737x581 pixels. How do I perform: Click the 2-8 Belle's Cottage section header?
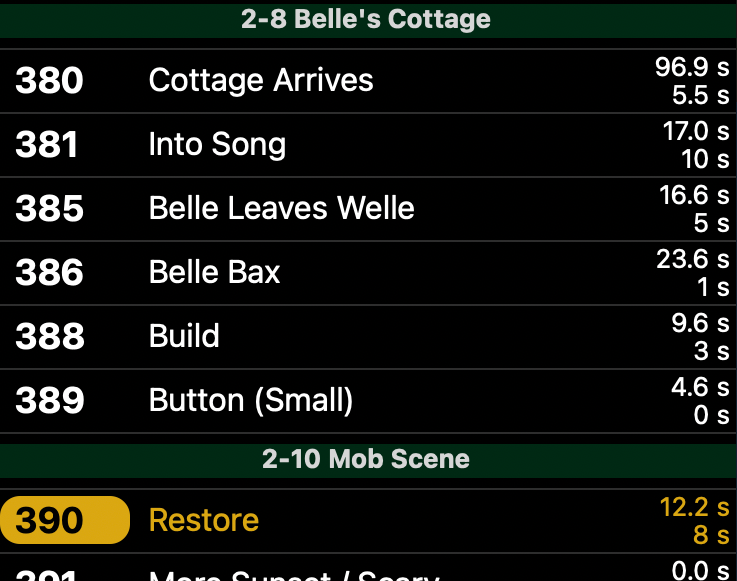[x=366, y=19]
